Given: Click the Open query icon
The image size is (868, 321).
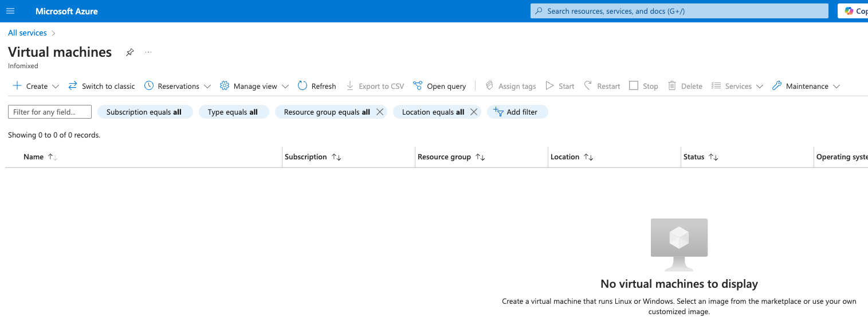Looking at the screenshot, I should [x=418, y=86].
